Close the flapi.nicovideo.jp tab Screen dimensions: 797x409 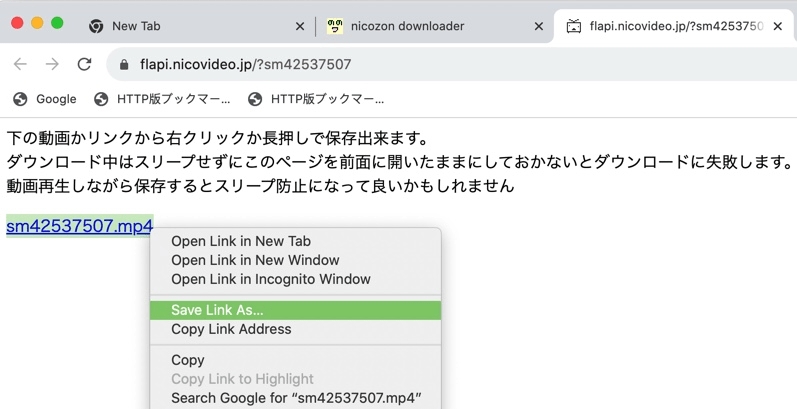(x=777, y=26)
